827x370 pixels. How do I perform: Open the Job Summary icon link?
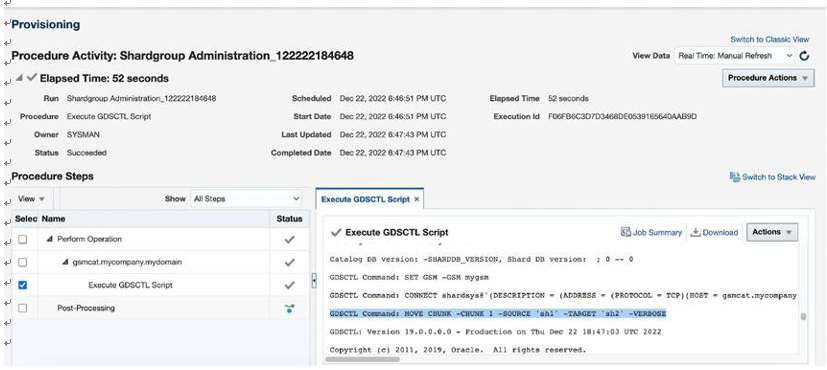(626, 232)
